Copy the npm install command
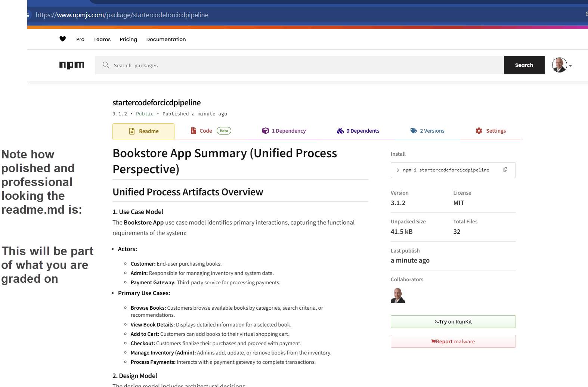This screenshot has height=387, width=588. (x=505, y=170)
